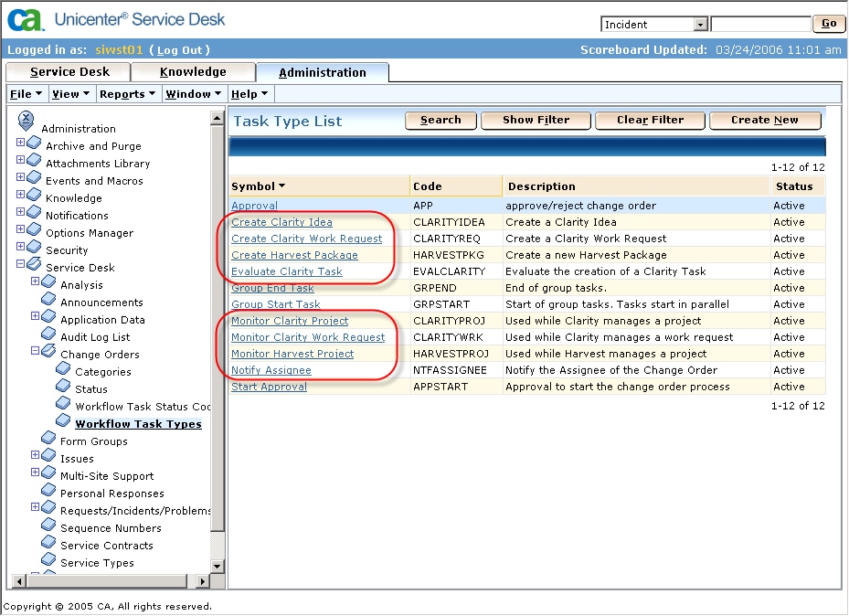
Task: Click the Security node icon
Action: [34, 249]
